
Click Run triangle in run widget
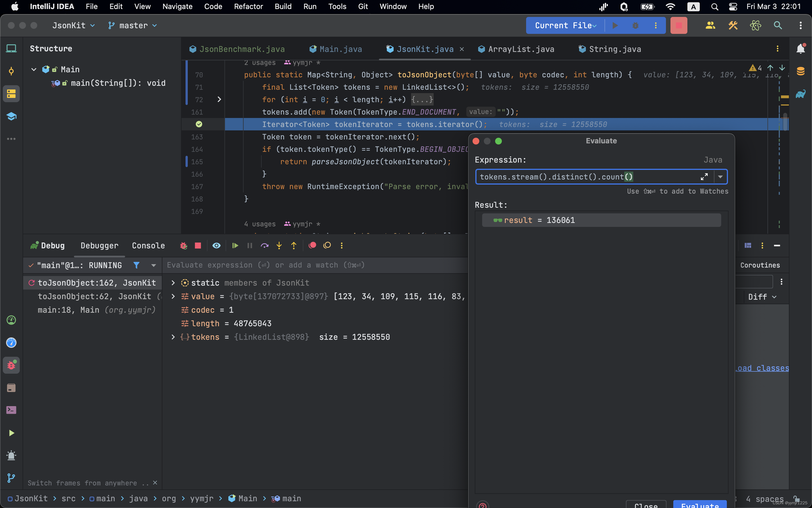615,25
